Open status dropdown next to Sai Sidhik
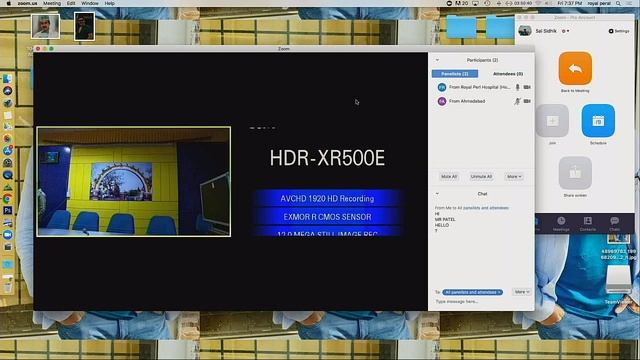Image resolution: width=640 pixels, height=360 pixels. [565, 31]
